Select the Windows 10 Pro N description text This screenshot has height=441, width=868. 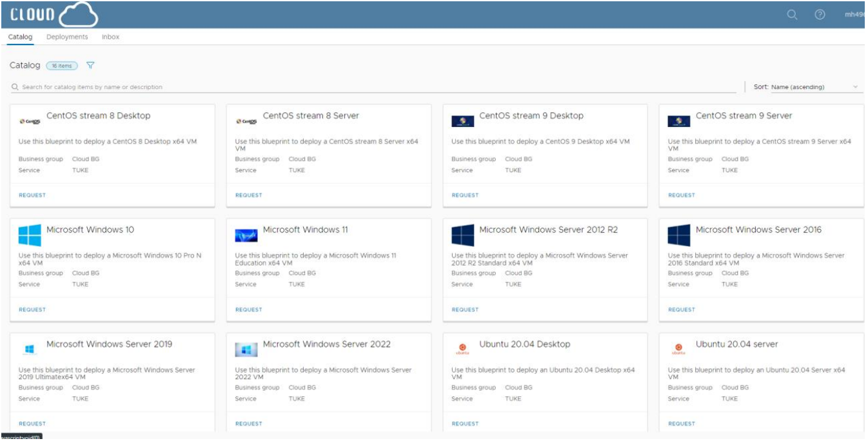pos(110,259)
